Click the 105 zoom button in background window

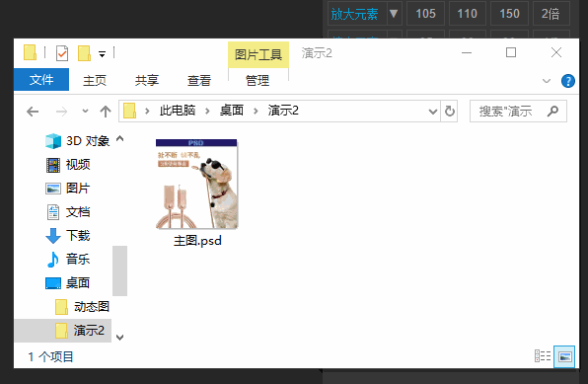pyautogui.click(x=425, y=14)
